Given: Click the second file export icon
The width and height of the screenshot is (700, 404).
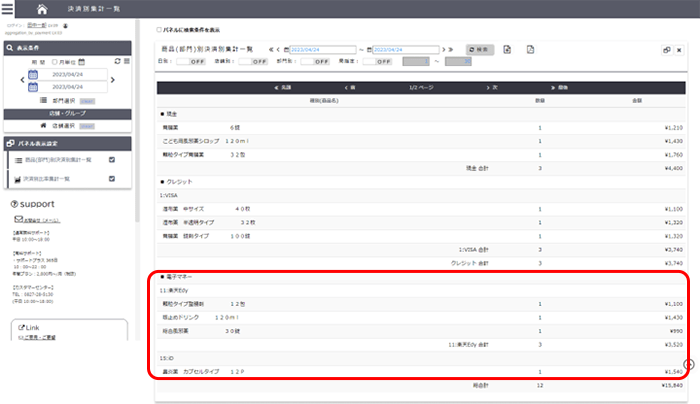Looking at the screenshot, I should (x=531, y=49).
